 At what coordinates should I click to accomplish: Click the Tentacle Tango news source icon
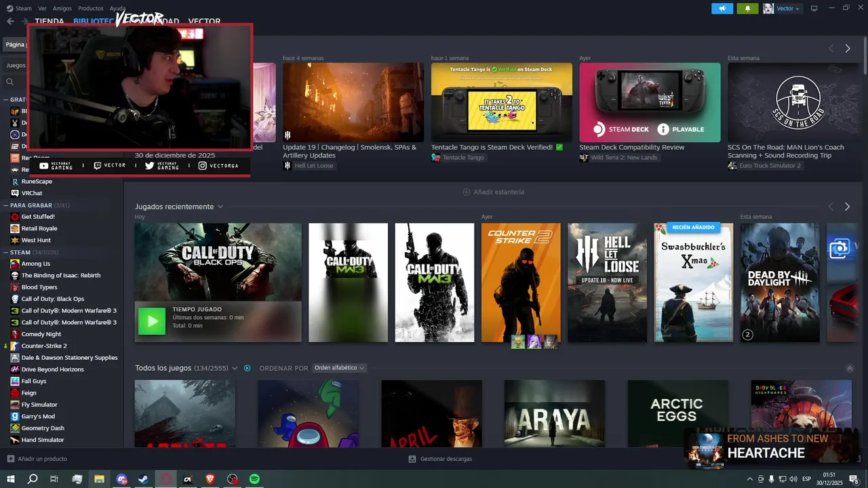pyautogui.click(x=435, y=157)
